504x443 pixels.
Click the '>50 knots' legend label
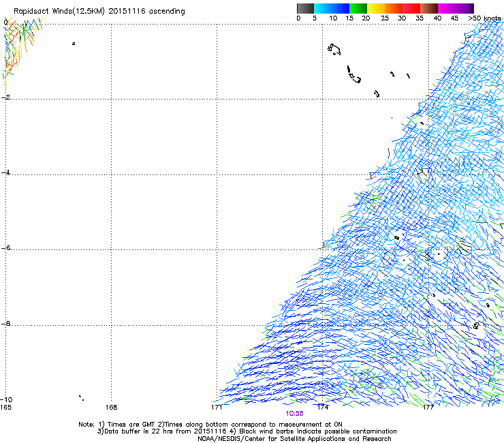click(x=485, y=18)
